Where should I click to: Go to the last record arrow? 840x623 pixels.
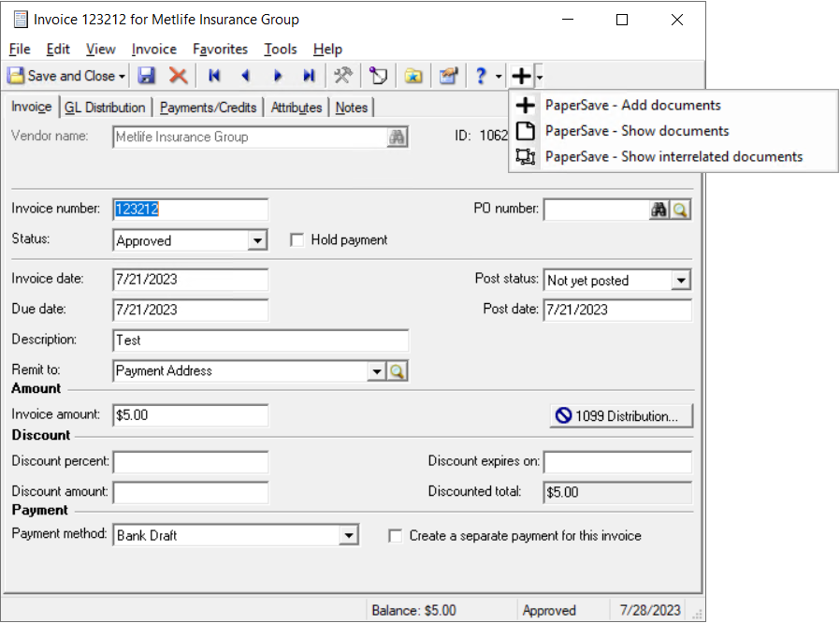point(309,76)
